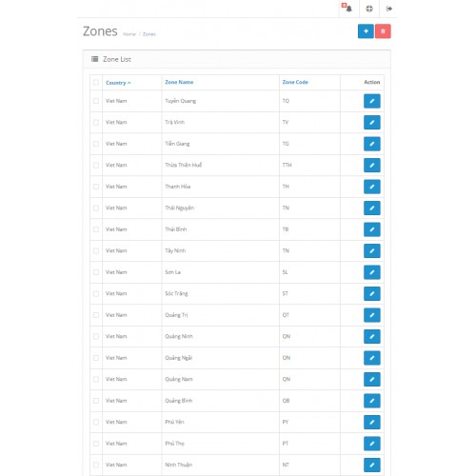Toggle select-all checkbox in table header
476x476 pixels.
tap(96, 83)
